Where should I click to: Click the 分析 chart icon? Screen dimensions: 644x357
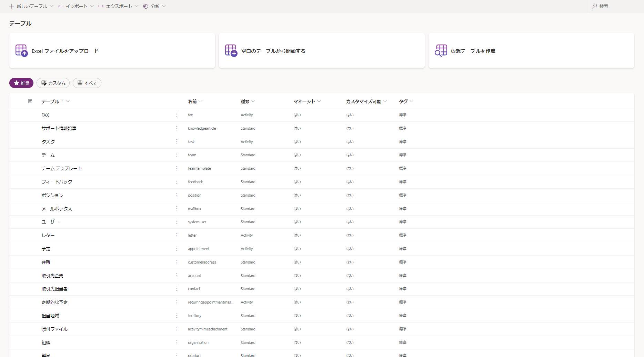coord(145,6)
